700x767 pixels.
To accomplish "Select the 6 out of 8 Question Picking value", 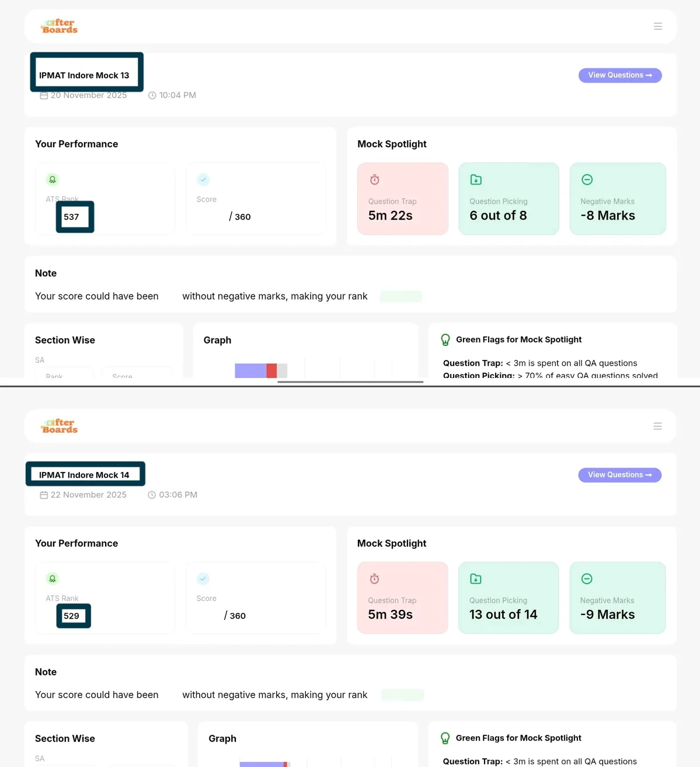I will [498, 216].
